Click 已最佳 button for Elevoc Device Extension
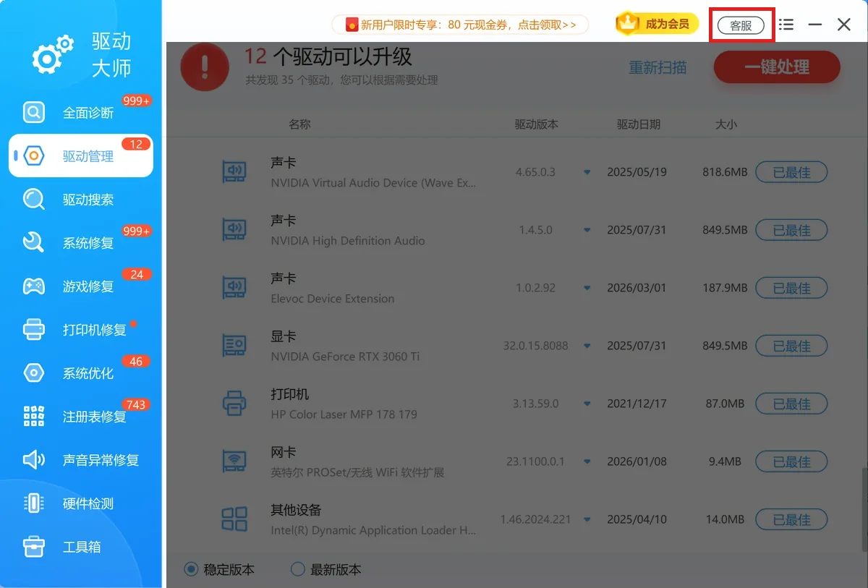The width and height of the screenshot is (868, 588). click(x=791, y=288)
